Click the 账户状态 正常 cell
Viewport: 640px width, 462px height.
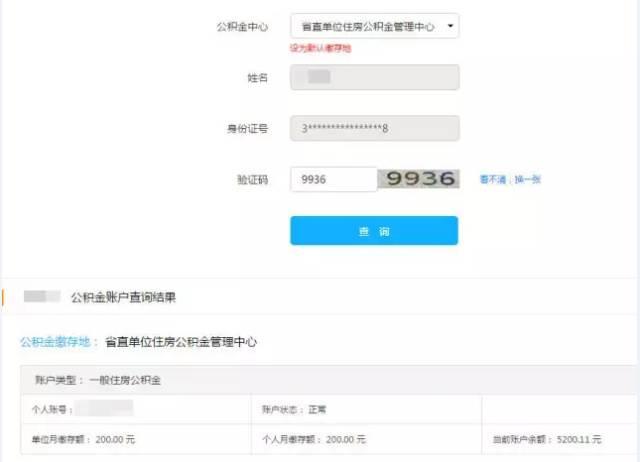point(367,409)
